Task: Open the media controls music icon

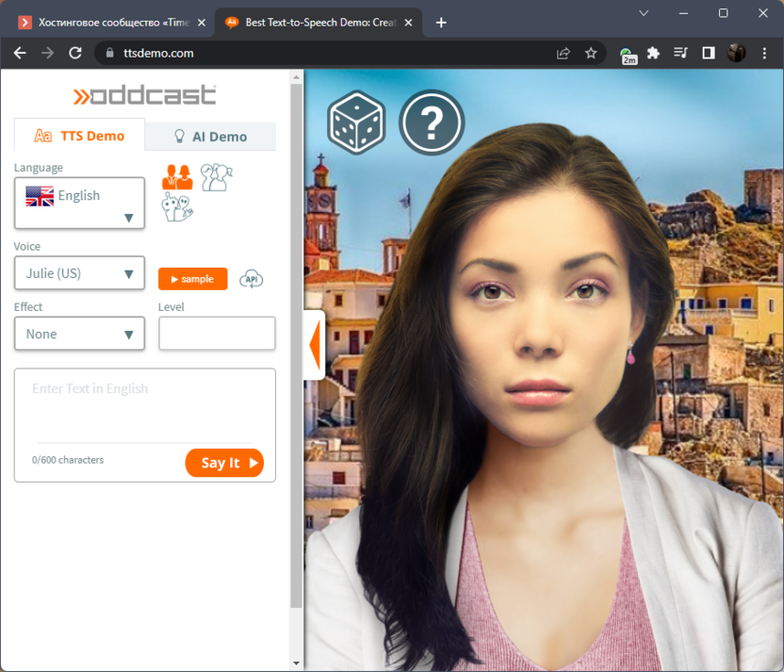Action: [x=680, y=53]
